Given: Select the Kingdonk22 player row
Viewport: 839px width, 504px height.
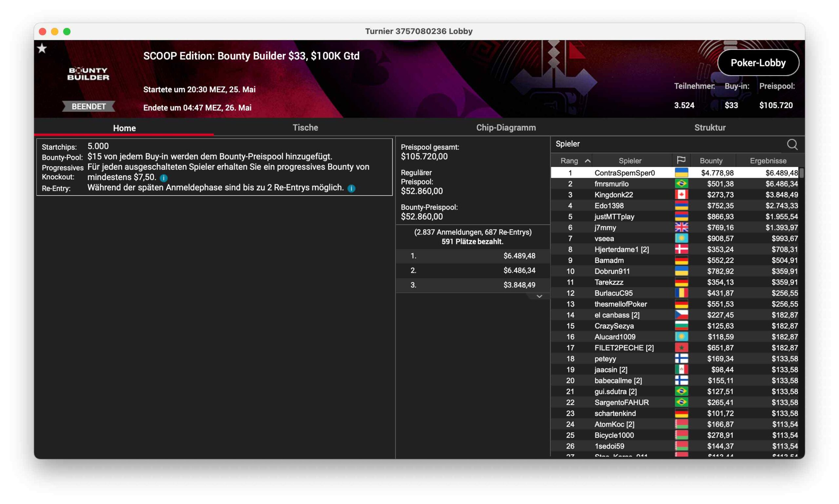Looking at the screenshot, I should pyautogui.click(x=614, y=195).
